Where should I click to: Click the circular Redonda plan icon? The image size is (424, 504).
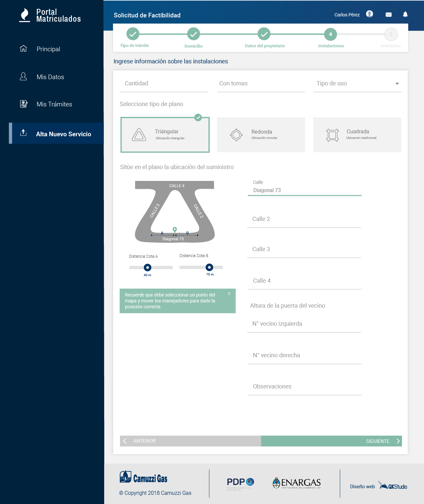coord(236,135)
